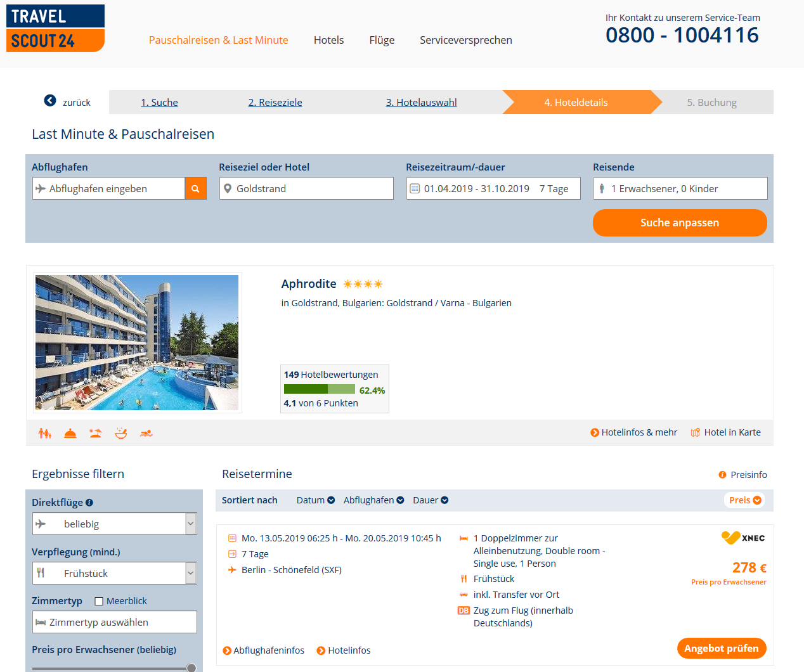Go to step 3. Hotelauswahl

point(421,102)
